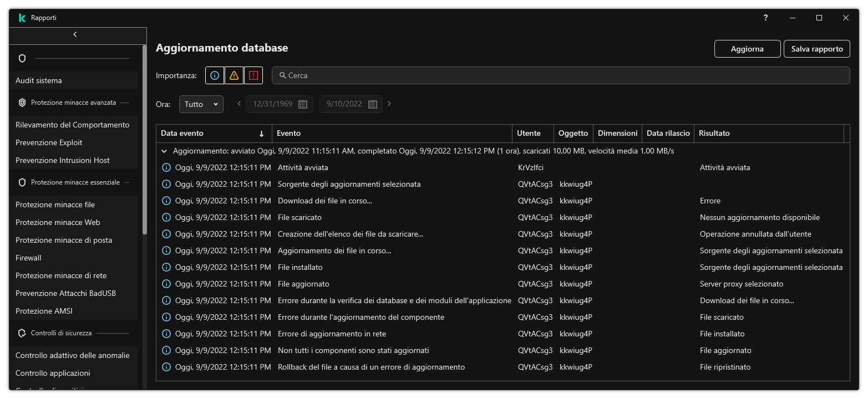Open the Ora time range dropdown
This screenshot has height=399, width=868.
pos(201,104)
